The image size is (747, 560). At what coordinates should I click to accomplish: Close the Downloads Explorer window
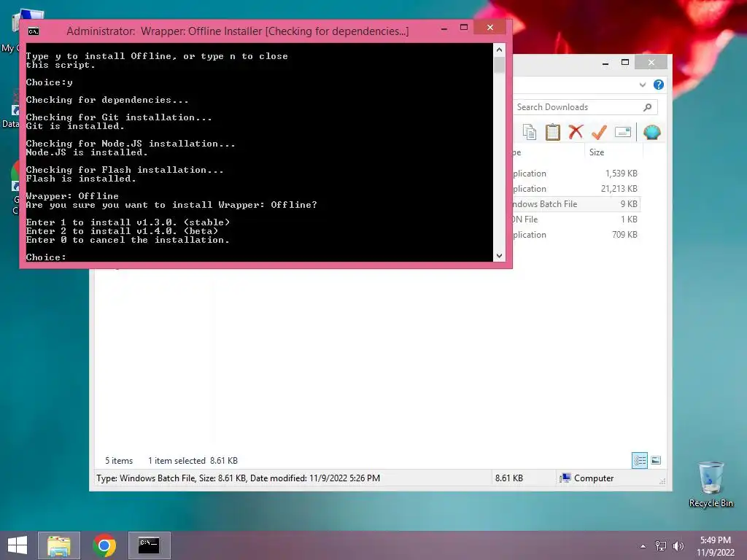tap(651, 63)
